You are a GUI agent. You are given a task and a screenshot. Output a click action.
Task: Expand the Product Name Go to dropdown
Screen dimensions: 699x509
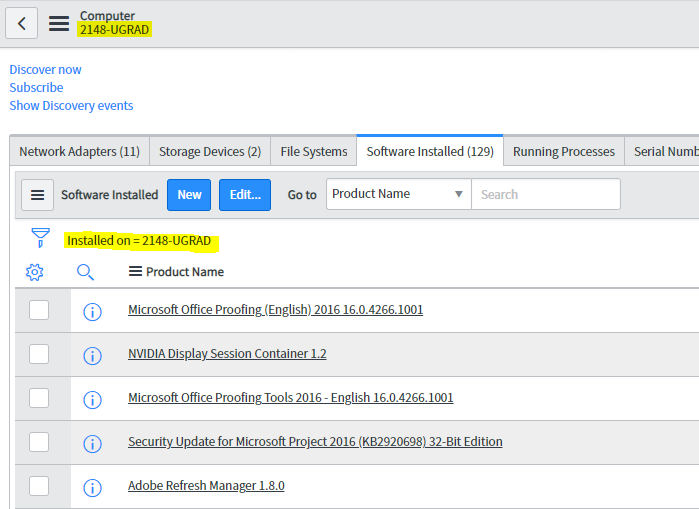398,194
